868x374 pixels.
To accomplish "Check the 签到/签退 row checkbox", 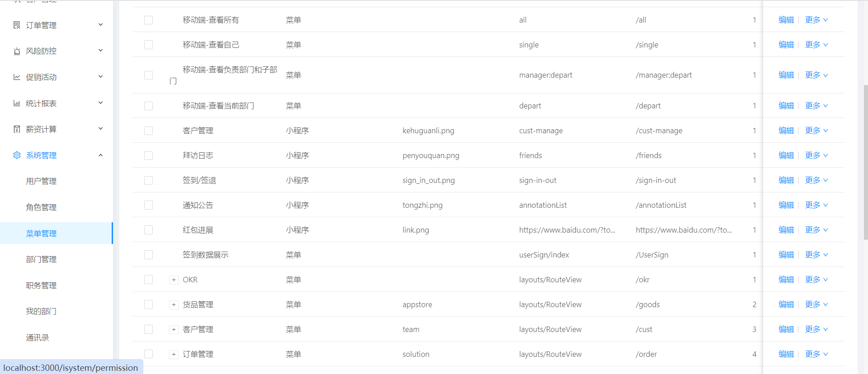I will pyautogui.click(x=148, y=180).
